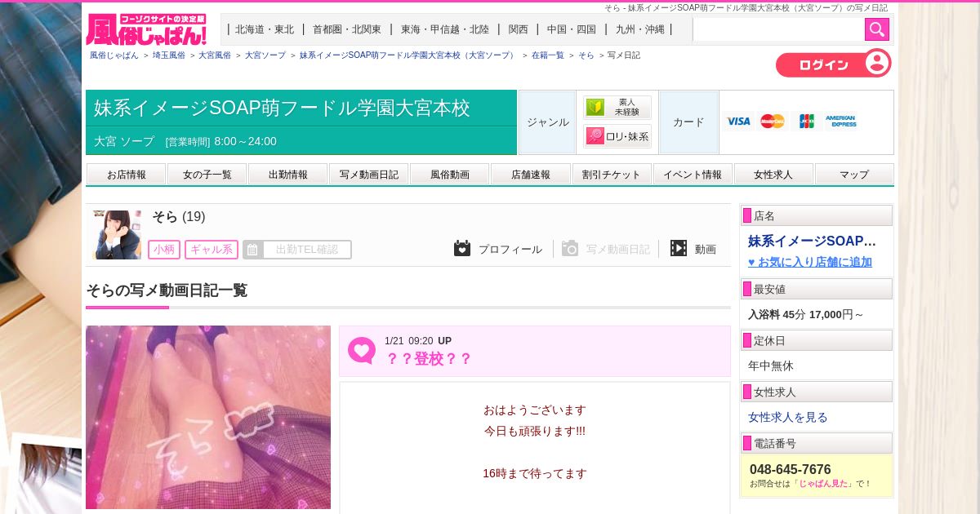The height and width of the screenshot is (514, 980).
Task: Click お気に入り店舗に追加 favorite link
Action: coord(810,262)
